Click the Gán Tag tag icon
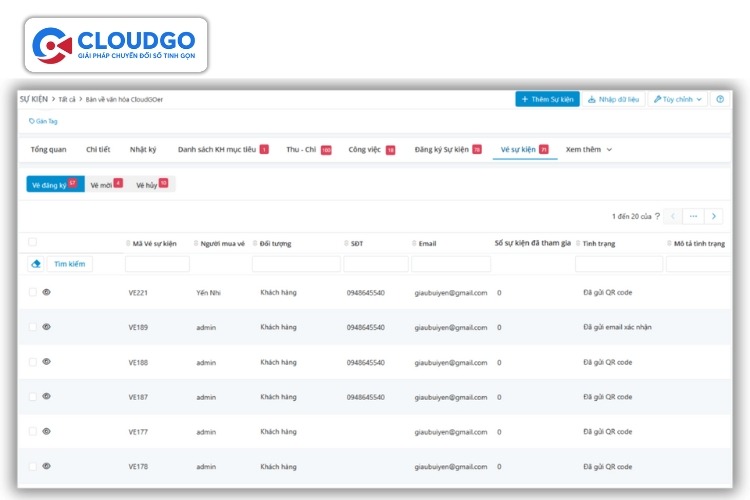This screenshot has width=750, height=500. tap(32, 122)
